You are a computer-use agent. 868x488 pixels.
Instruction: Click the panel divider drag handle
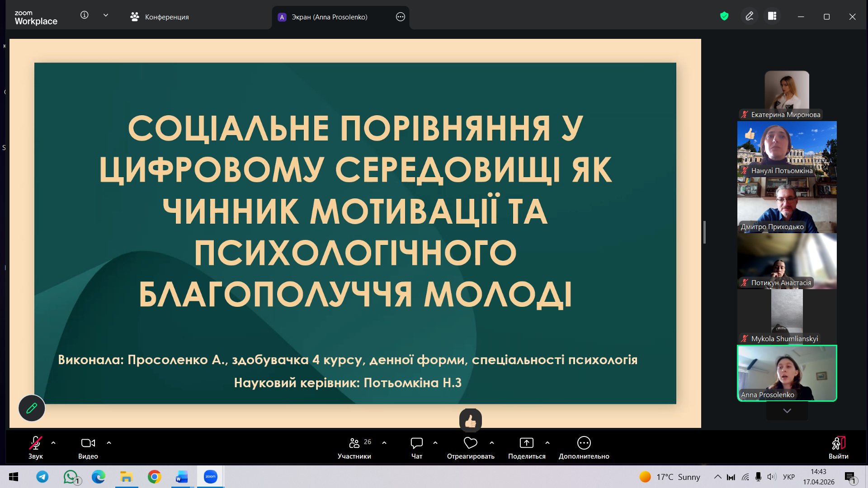click(x=704, y=232)
